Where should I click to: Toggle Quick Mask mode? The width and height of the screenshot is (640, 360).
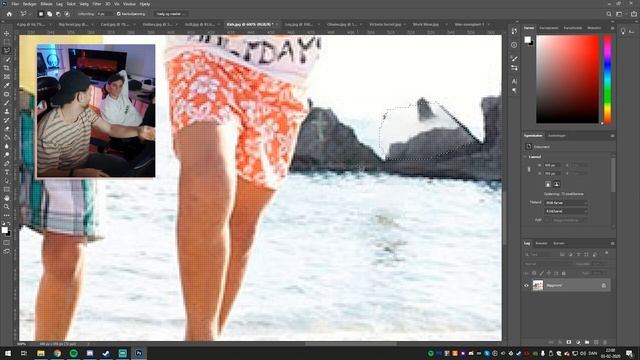pos(7,242)
